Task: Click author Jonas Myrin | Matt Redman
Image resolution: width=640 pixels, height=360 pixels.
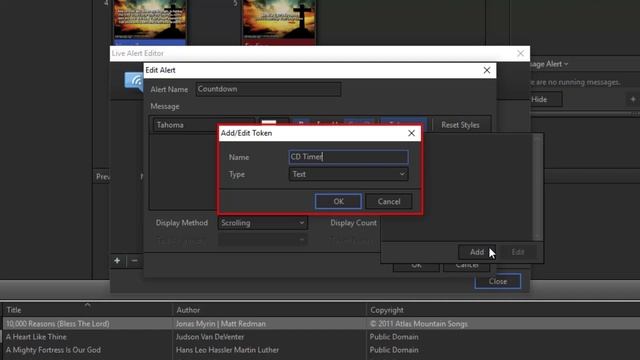Action: point(220,324)
